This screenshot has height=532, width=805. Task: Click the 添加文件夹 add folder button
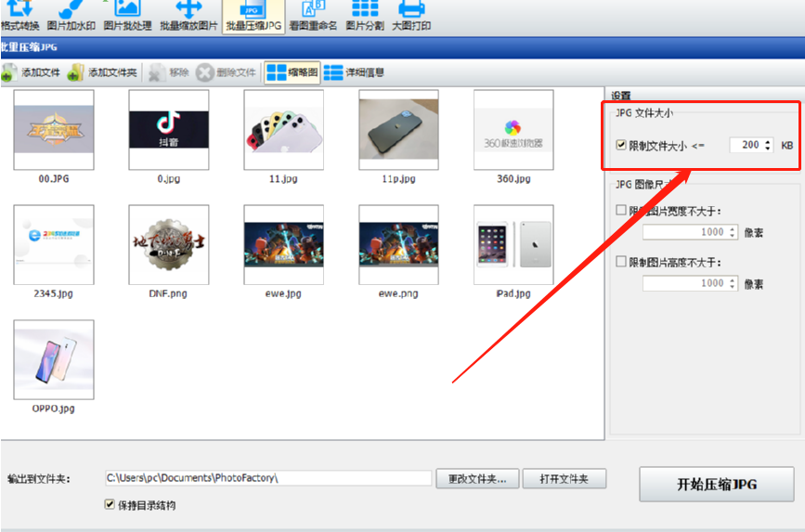(x=102, y=72)
